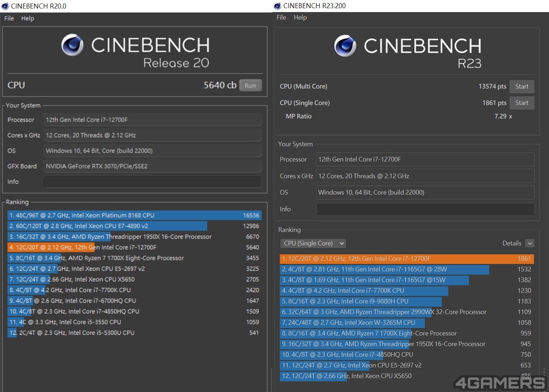
Task: Select R20 ranking row Core i5-3550
Action: click(134, 322)
